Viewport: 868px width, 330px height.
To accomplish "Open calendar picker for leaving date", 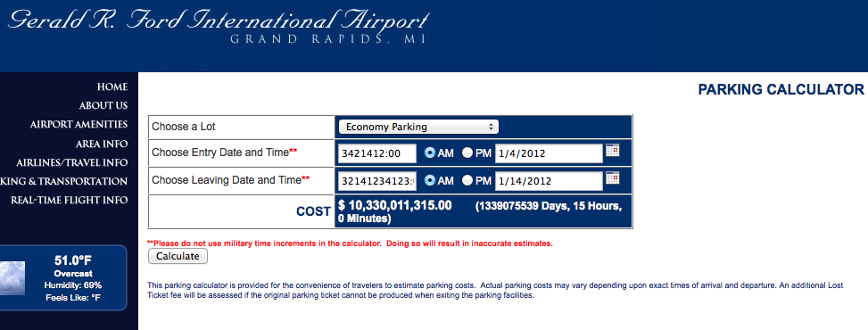I will [612, 177].
